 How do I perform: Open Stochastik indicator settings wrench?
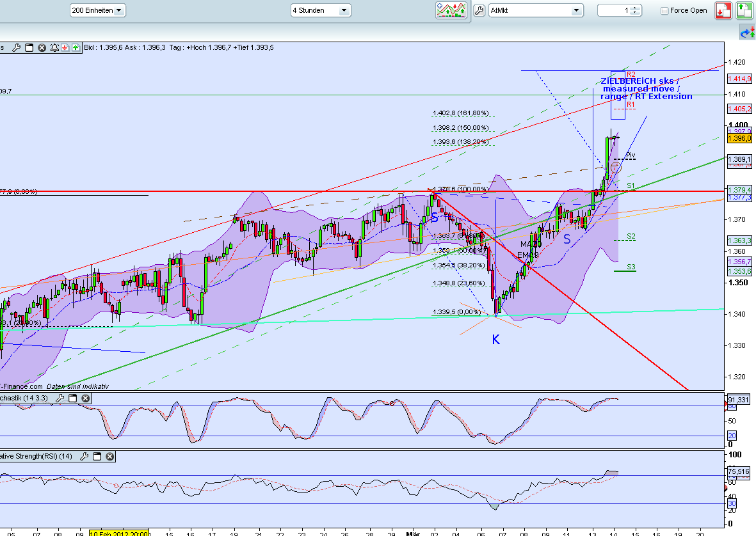click(60, 398)
